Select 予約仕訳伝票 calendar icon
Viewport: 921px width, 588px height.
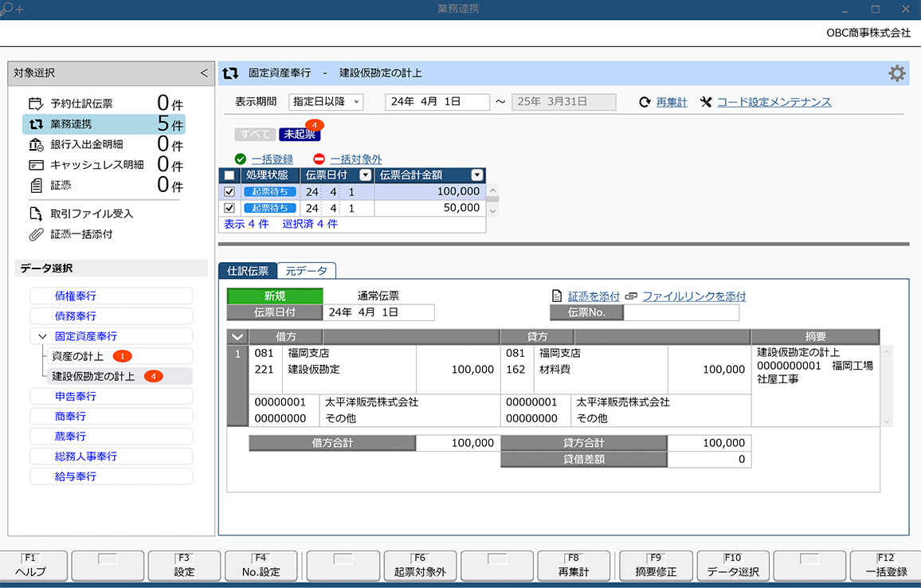click(36, 104)
